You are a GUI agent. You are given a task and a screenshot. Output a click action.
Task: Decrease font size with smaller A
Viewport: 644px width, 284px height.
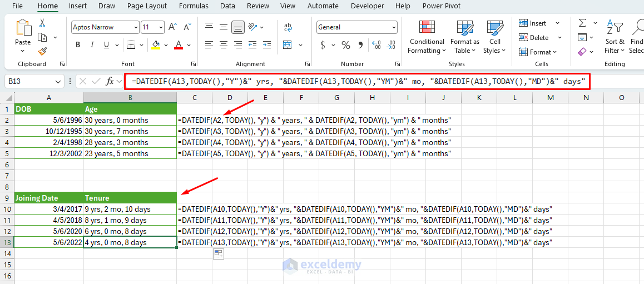point(187,27)
